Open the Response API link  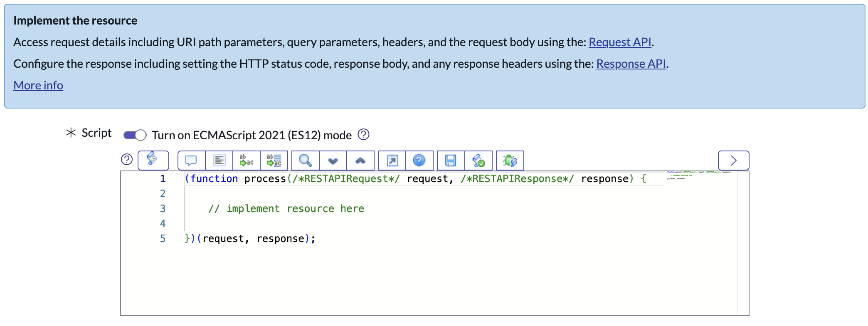pos(631,64)
